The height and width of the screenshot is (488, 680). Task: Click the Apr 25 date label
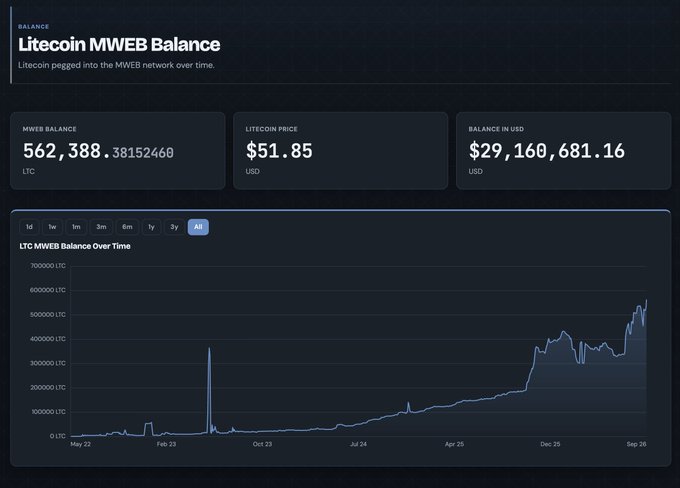454,444
